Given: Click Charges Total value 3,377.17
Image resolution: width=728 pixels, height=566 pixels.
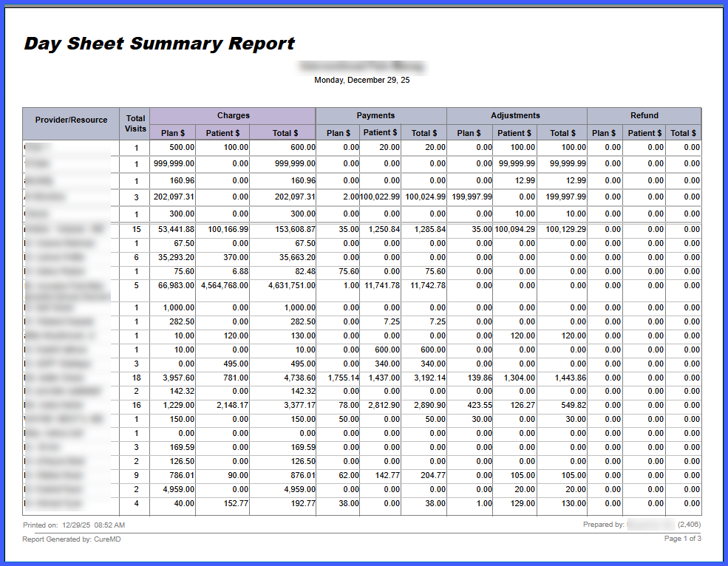Looking at the screenshot, I should point(300,406).
